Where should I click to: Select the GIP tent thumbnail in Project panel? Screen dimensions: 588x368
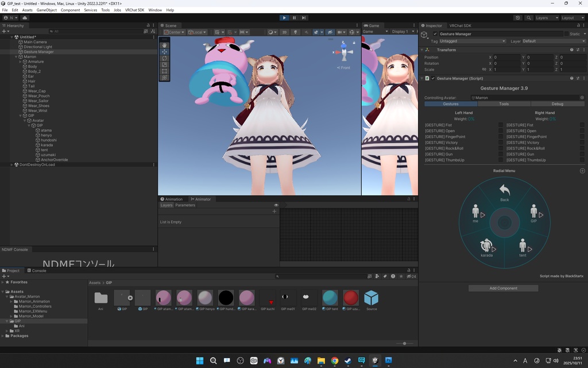(330, 298)
